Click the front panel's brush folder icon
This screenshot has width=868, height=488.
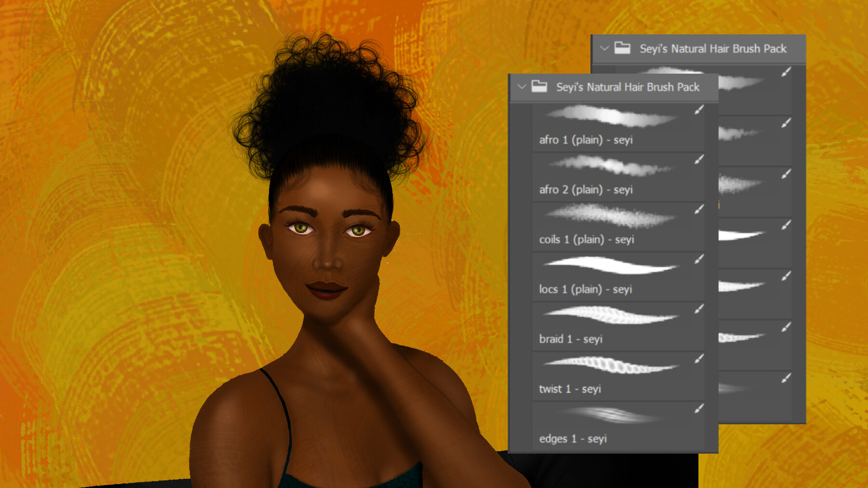point(539,87)
